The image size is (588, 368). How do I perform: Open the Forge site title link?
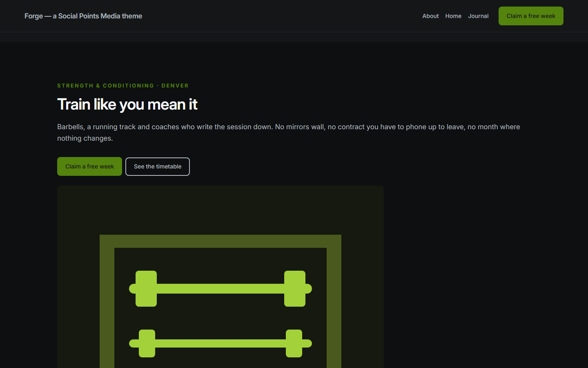[x=83, y=16]
